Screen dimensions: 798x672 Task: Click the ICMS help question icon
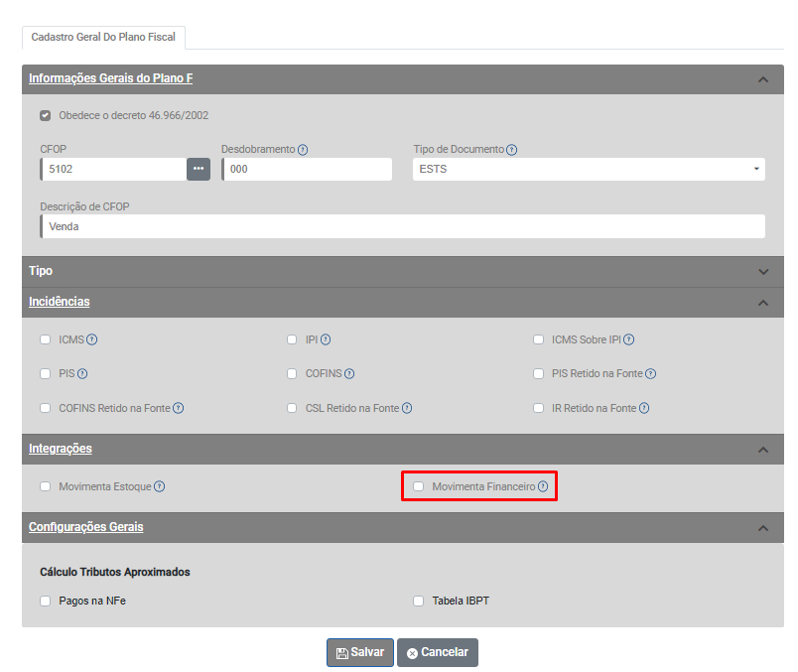click(x=92, y=339)
